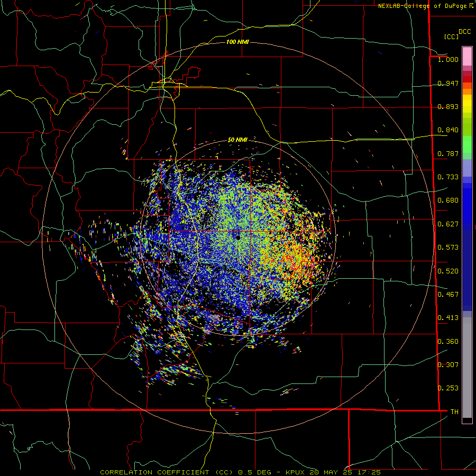Click the CORRELATION COEFFICIENT bottom caption text
476x476 pixels.
(241, 472)
